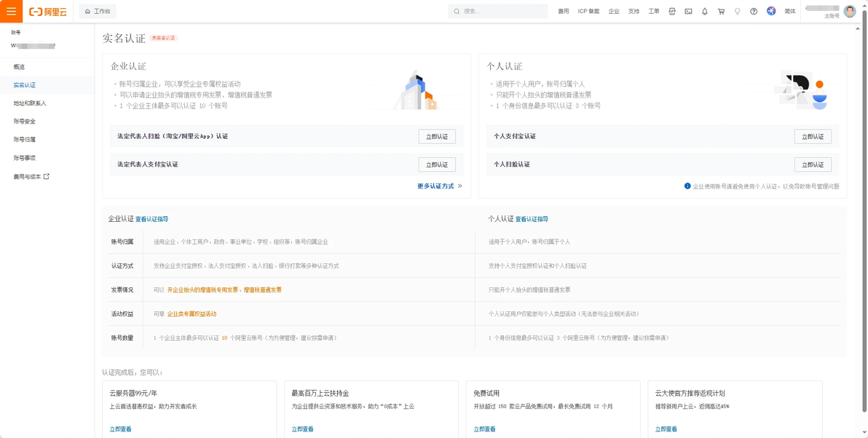Click the 云服务器99元/年 card title
Screen dimensions: 868x438
click(134, 393)
